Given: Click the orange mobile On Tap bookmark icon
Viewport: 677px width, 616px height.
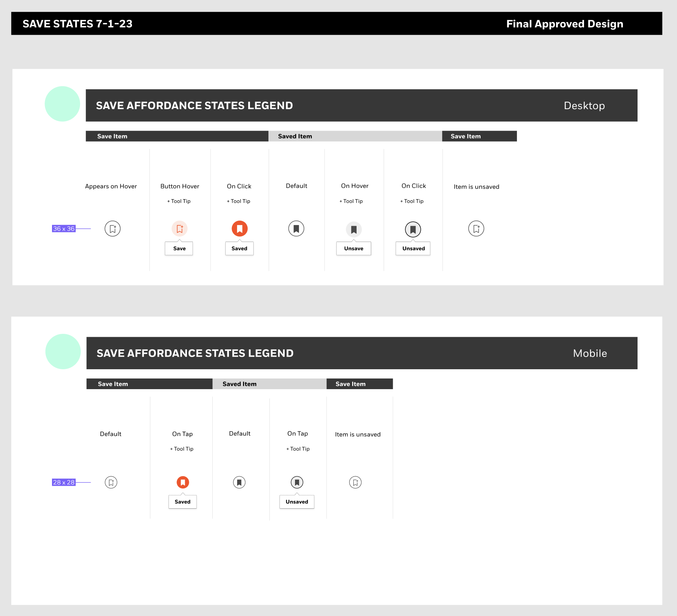Looking at the screenshot, I should (183, 482).
